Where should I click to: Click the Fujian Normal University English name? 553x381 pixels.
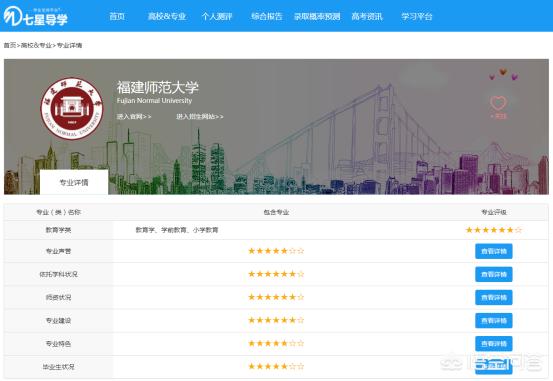point(154,101)
